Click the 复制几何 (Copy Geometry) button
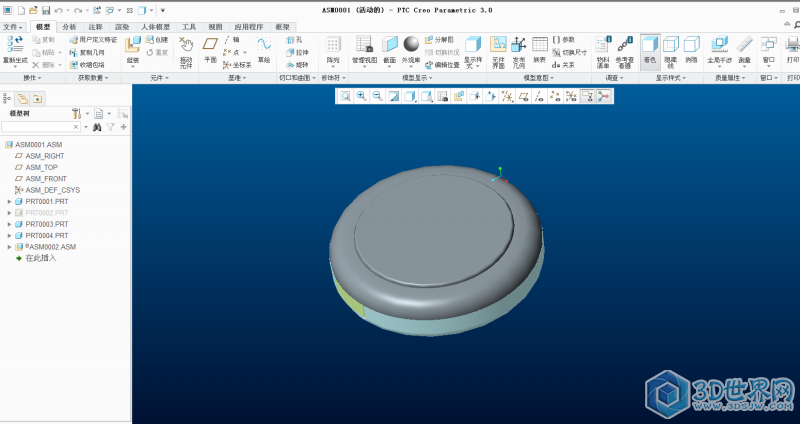 pos(87,52)
